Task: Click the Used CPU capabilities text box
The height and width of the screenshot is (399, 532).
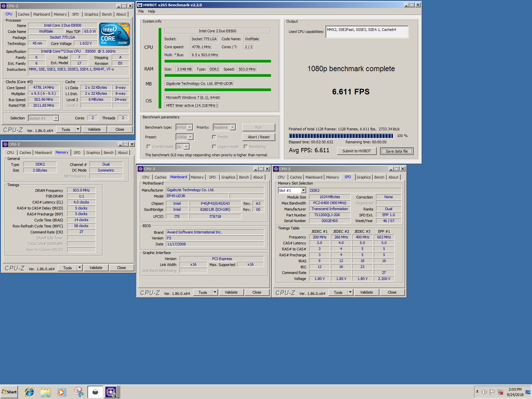Action: [x=367, y=32]
